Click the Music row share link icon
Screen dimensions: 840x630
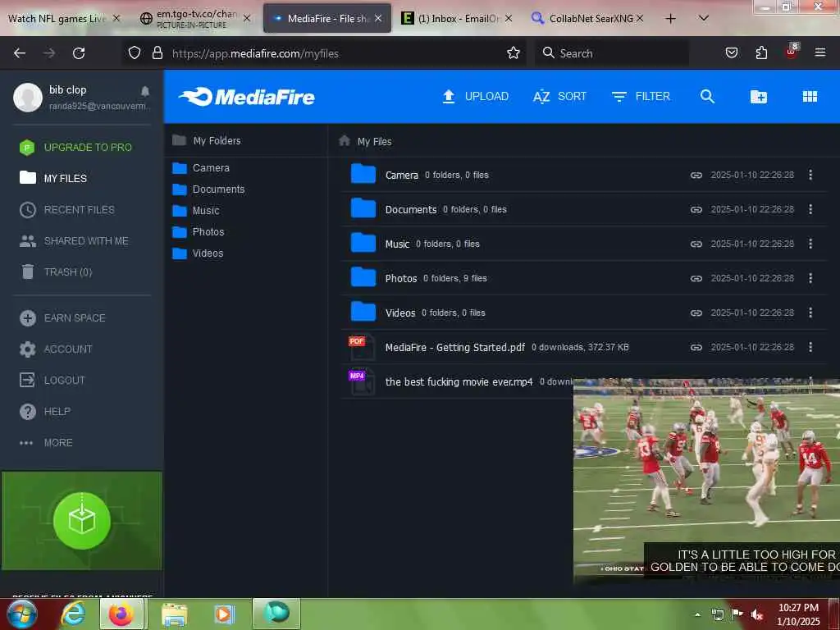696,244
